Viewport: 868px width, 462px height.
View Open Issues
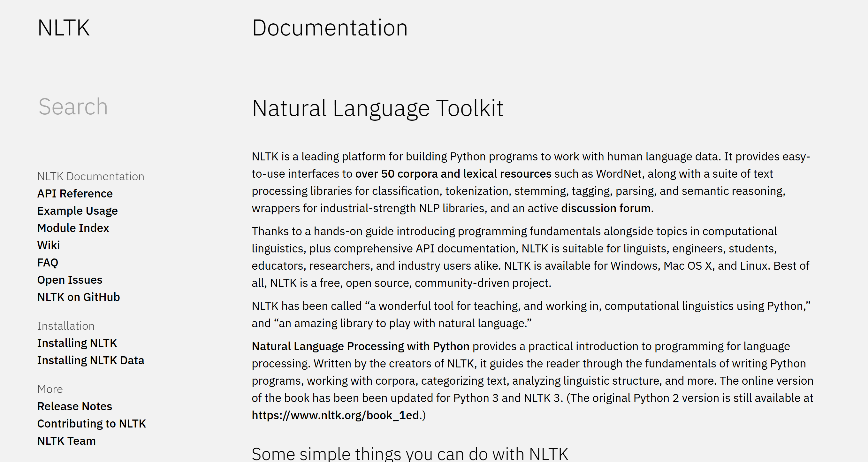point(69,280)
